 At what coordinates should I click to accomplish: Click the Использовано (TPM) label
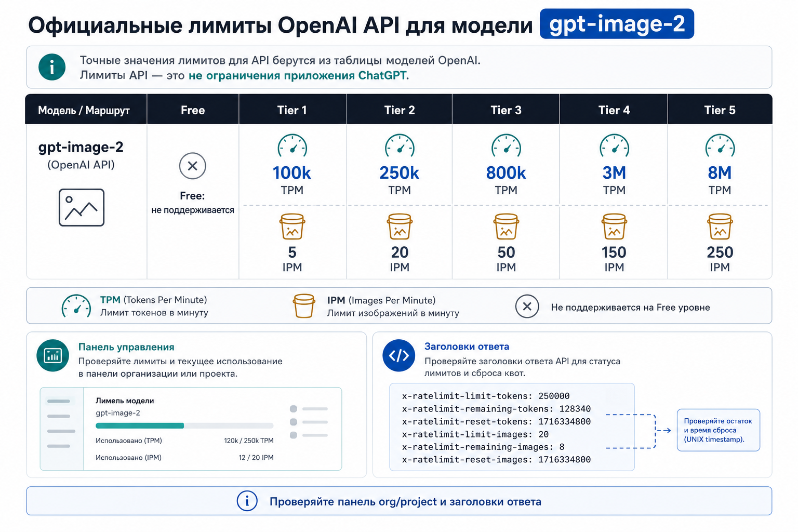(129, 441)
